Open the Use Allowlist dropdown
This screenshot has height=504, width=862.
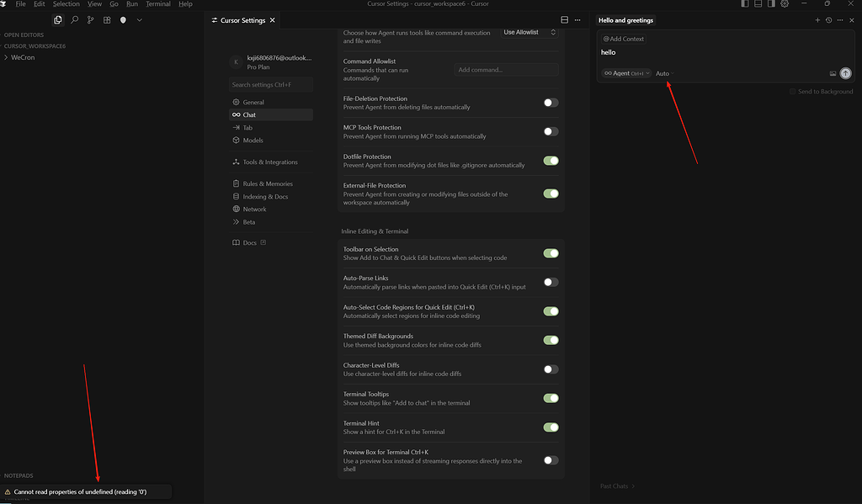[531, 32]
